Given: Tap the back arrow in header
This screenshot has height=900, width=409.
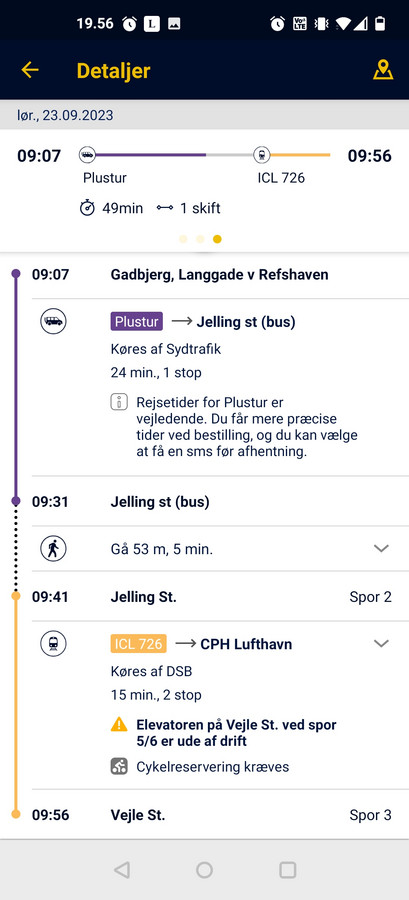Looking at the screenshot, I should (x=30, y=70).
